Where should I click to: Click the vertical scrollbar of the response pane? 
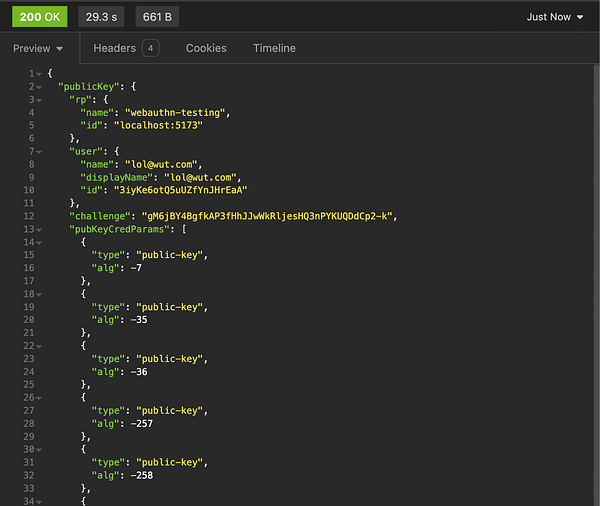click(x=596, y=285)
